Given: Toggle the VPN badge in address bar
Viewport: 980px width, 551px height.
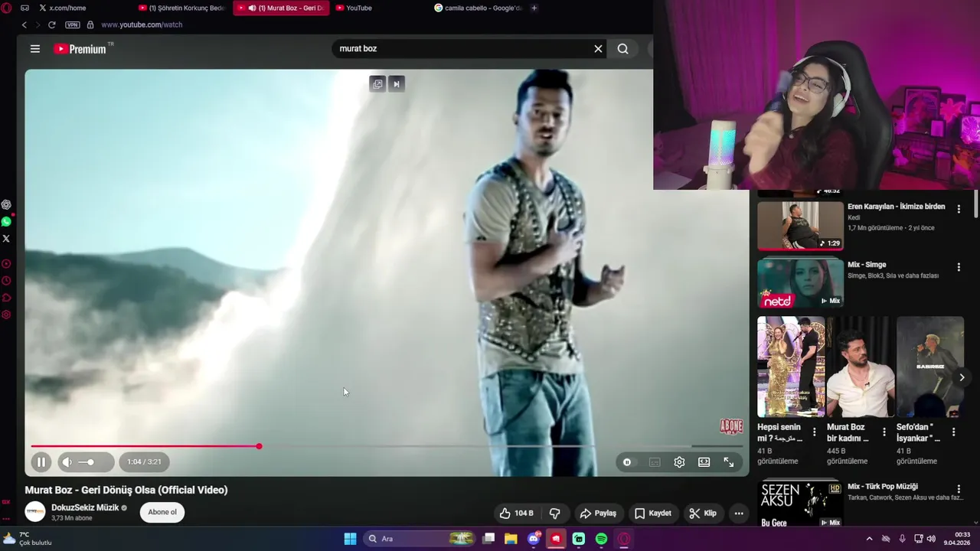Looking at the screenshot, I should click(x=73, y=24).
